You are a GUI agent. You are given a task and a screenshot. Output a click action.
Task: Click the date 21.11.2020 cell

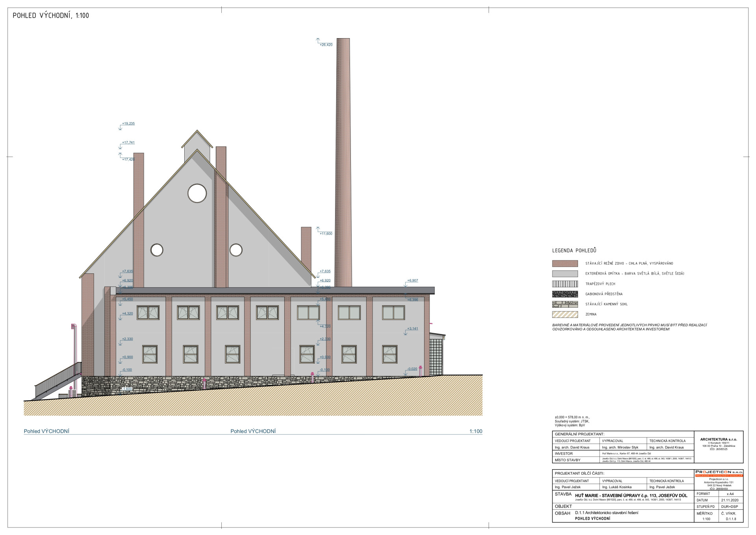(x=730, y=500)
